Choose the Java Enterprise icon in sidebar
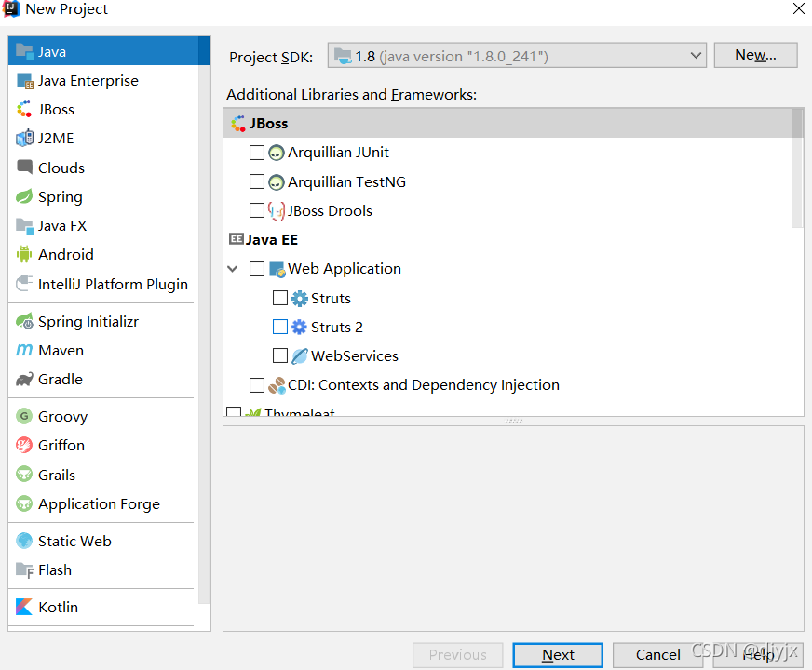Image resolution: width=812 pixels, height=670 pixels. click(24, 81)
